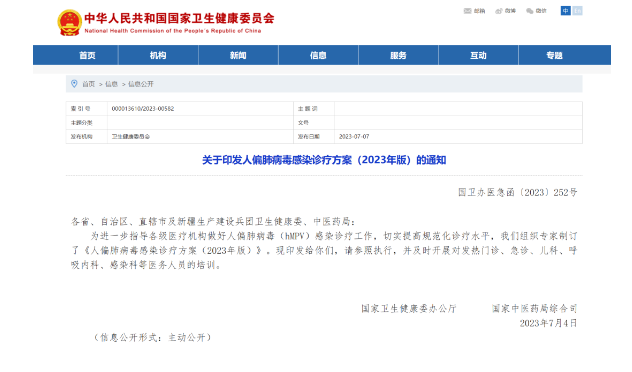632x372 pixels.
Task: Go to the 新闻 navigation tab
Action: click(238, 55)
